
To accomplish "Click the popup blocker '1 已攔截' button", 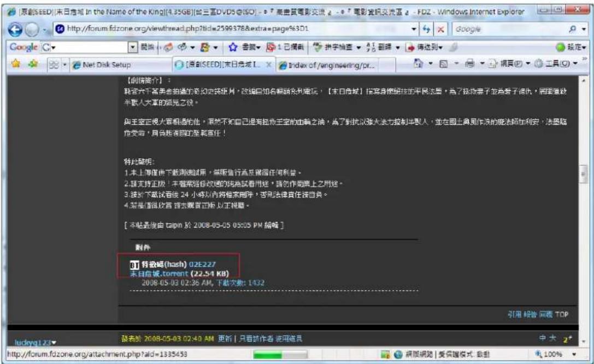I will tap(285, 47).
